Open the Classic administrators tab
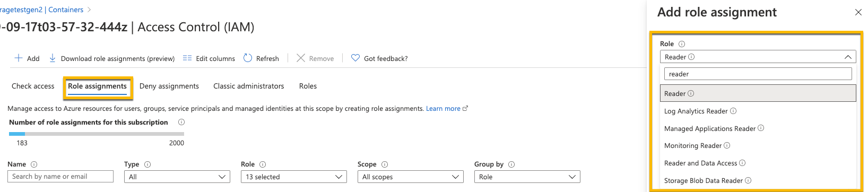 coord(249,86)
